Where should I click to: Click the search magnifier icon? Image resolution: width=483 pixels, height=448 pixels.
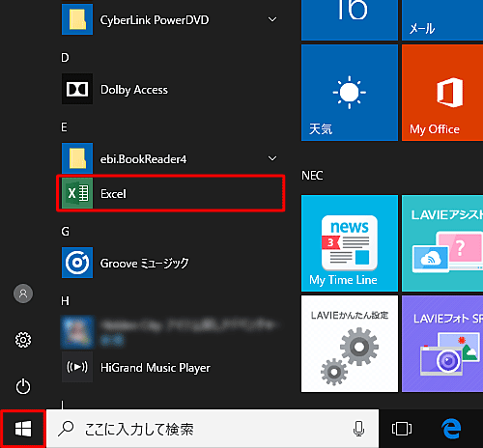pyautogui.click(x=66, y=429)
